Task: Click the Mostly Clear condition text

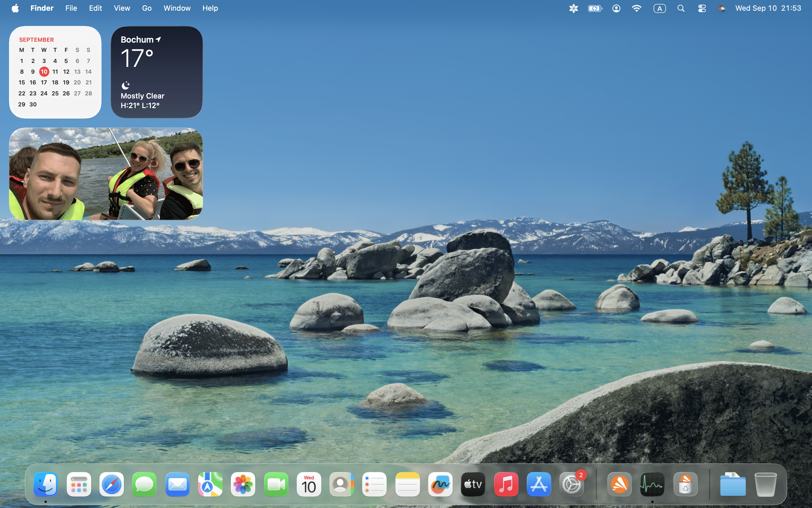Action: [x=142, y=96]
